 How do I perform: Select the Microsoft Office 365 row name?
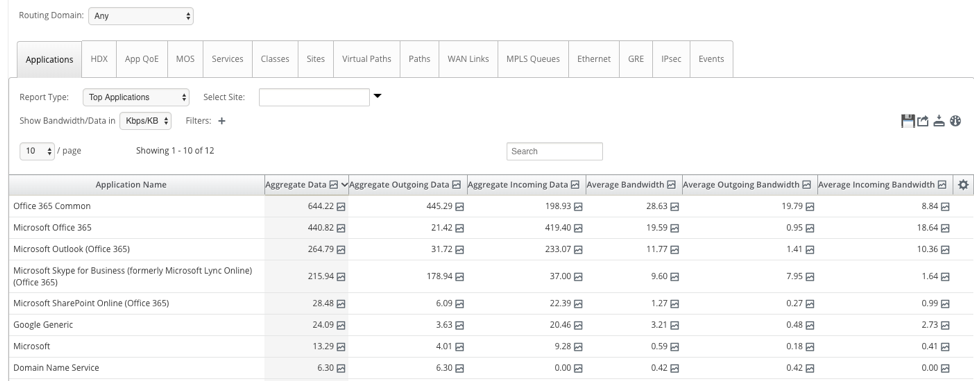(52, 228)
